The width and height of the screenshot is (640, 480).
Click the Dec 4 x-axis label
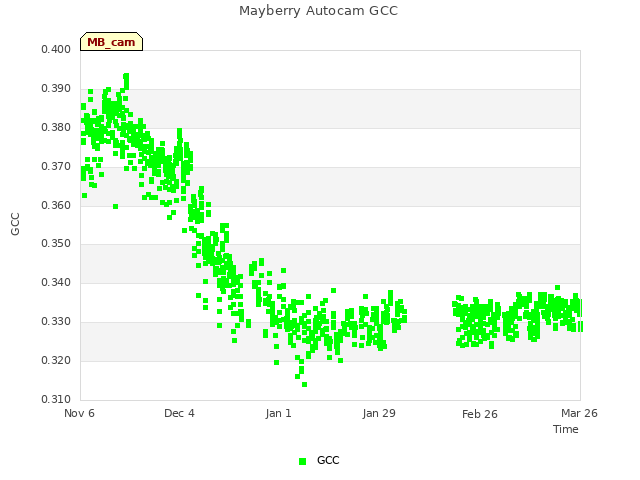(x=179, y=413)
